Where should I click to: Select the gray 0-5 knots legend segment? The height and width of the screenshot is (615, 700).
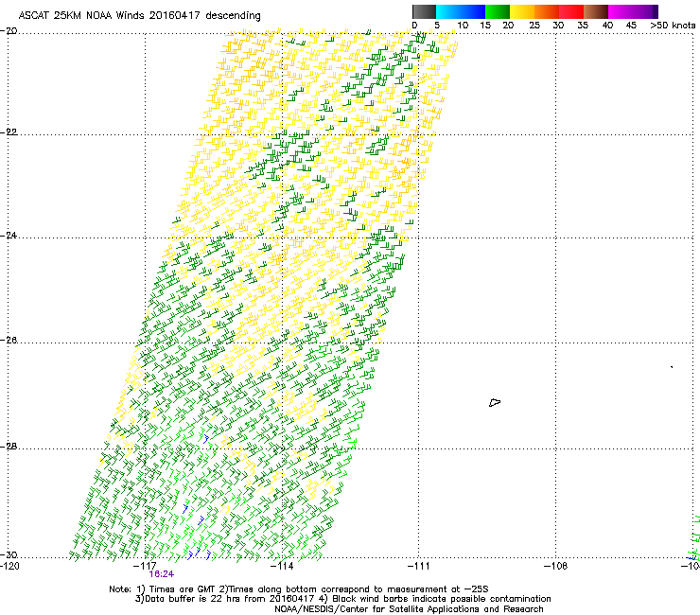click(424, 11)
